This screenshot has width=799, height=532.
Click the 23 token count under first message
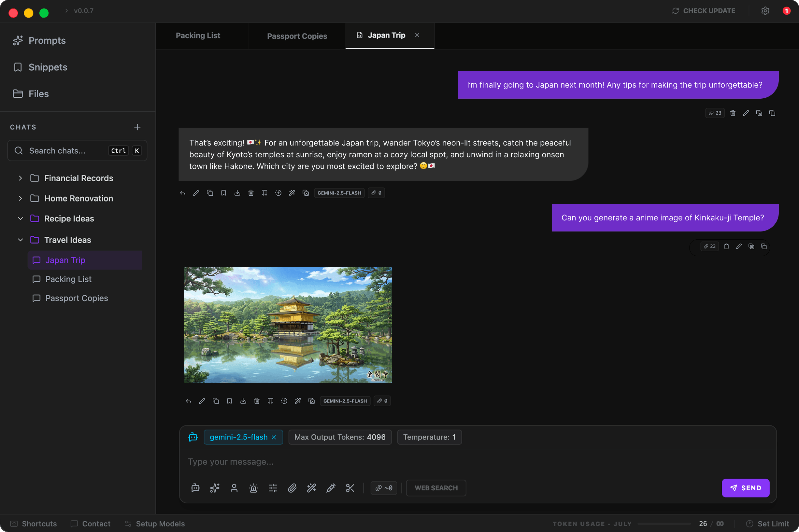coord(715,113)
